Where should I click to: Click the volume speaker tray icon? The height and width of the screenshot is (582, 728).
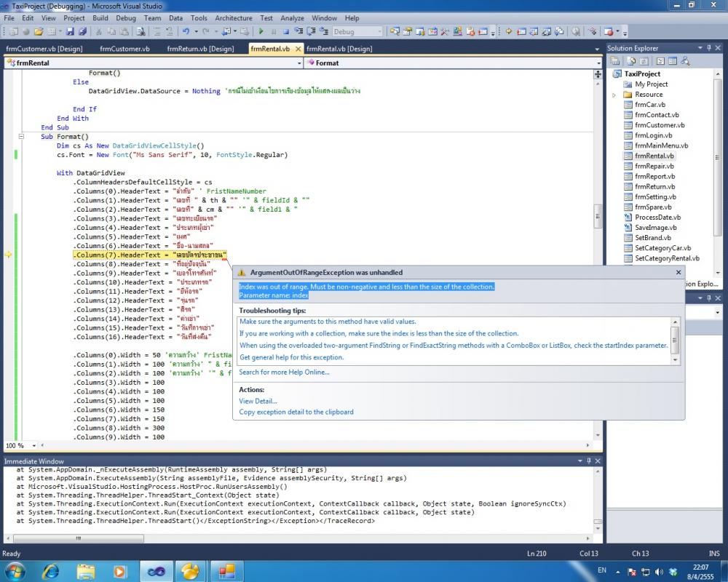(660, 572)
